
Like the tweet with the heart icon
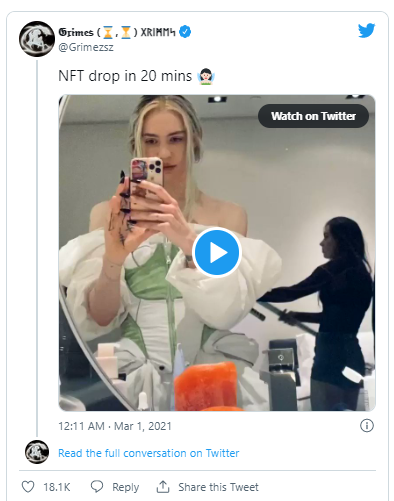pyautogui.click(x=28, y=487)
